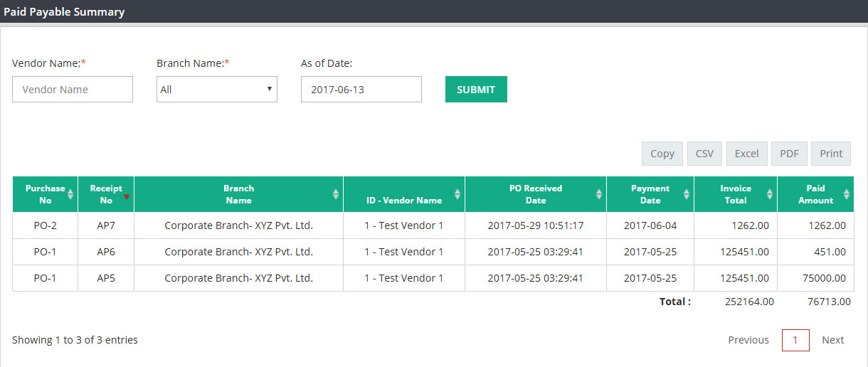Print the payable summary table

pos(831,154)
